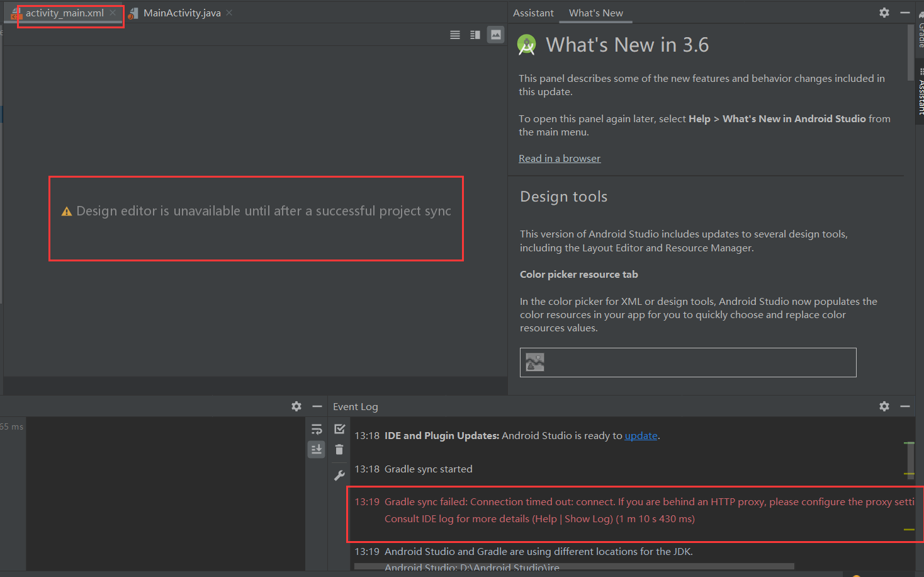Switch to the Split view mode icon

click(x=475, y=35)
